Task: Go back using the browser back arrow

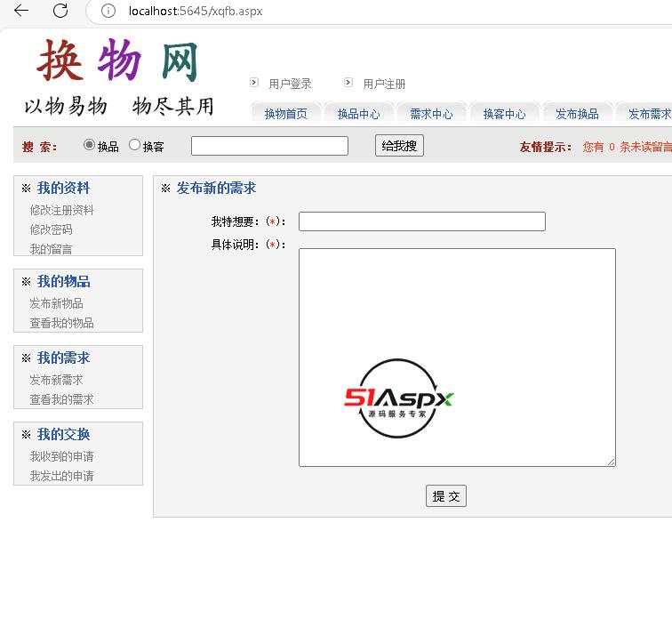Action: pyautogui.click(x=21, y=11)
